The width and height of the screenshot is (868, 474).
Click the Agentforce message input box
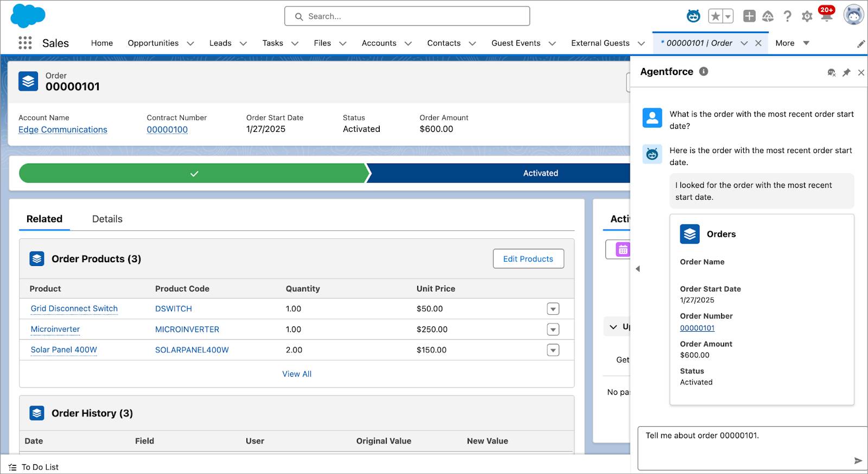point(752,448)
